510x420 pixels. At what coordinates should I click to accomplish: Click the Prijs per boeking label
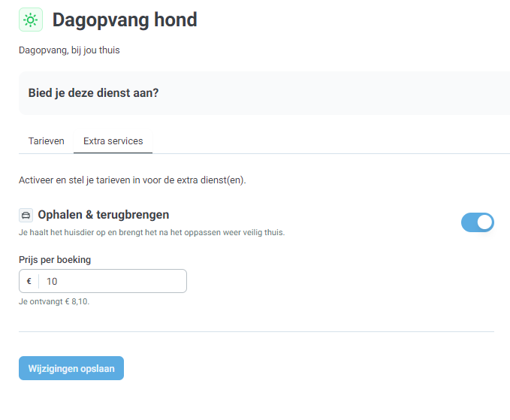point(55,260)
